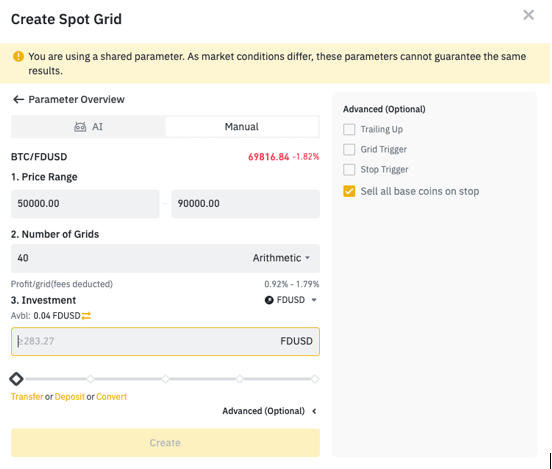Viewport: 552px width, 469px height.
Task: Uncheck Sell all base coins on stop
Action: click(x=349, y=191)
